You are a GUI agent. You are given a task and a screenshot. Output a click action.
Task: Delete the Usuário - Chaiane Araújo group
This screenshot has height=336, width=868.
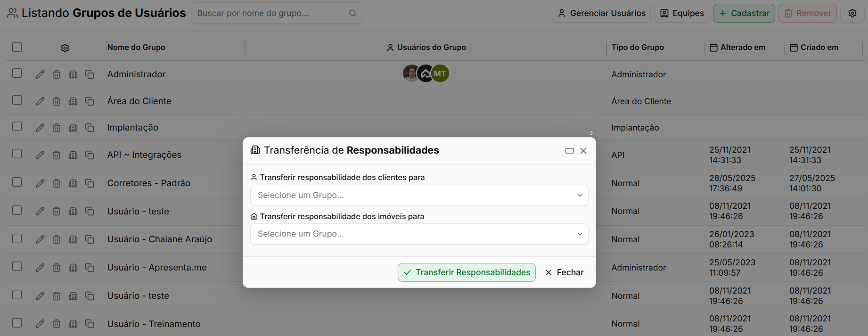(57, 239)
